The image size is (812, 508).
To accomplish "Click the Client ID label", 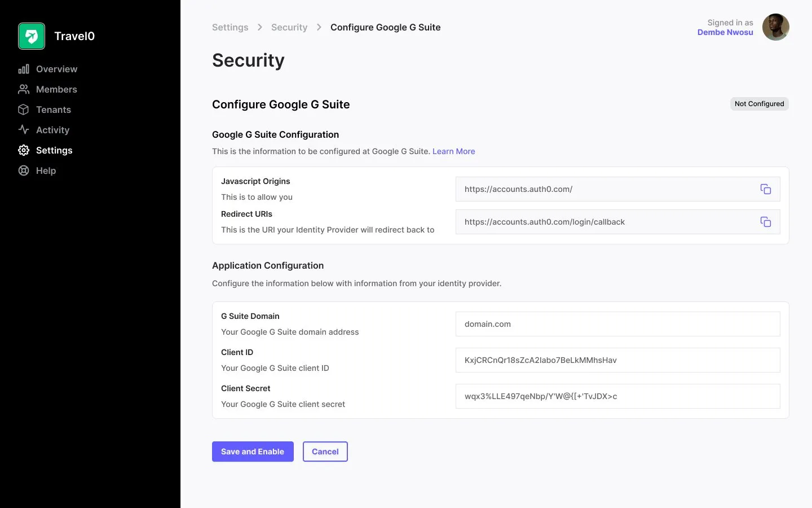I will 237,352.
